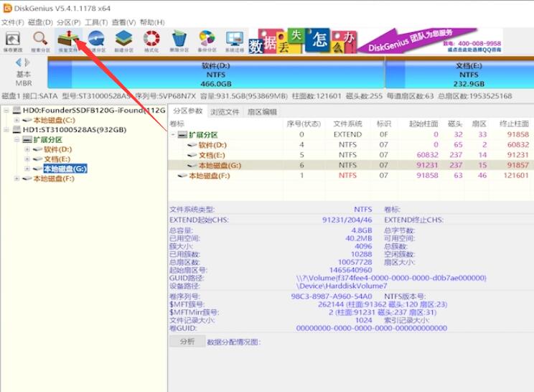534x392 pixels.
Task: Collapse the HD0 FounderSSD disk node
Action: 6,111
